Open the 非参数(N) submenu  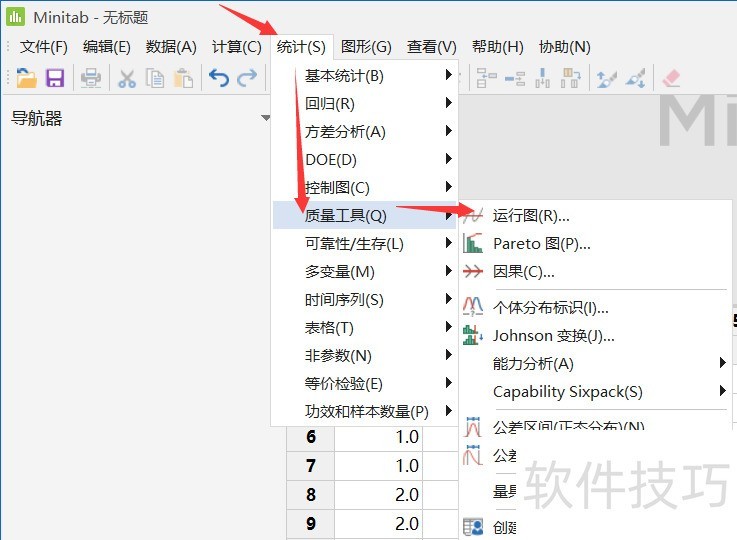coord(364,355)
